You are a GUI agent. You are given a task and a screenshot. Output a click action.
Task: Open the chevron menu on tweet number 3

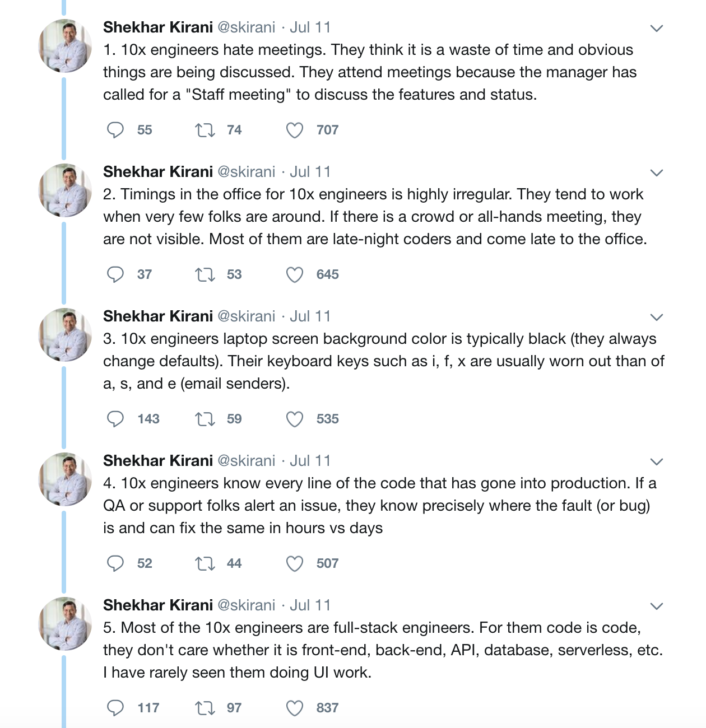point(656,317)
